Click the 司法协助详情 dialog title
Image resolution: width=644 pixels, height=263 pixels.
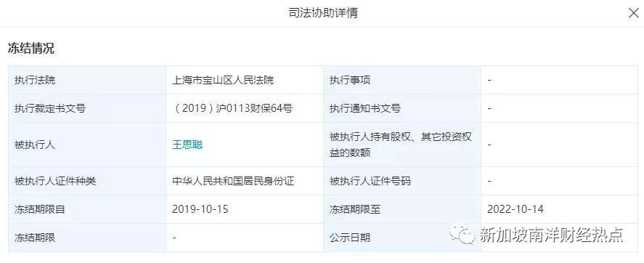pos(323,13)
